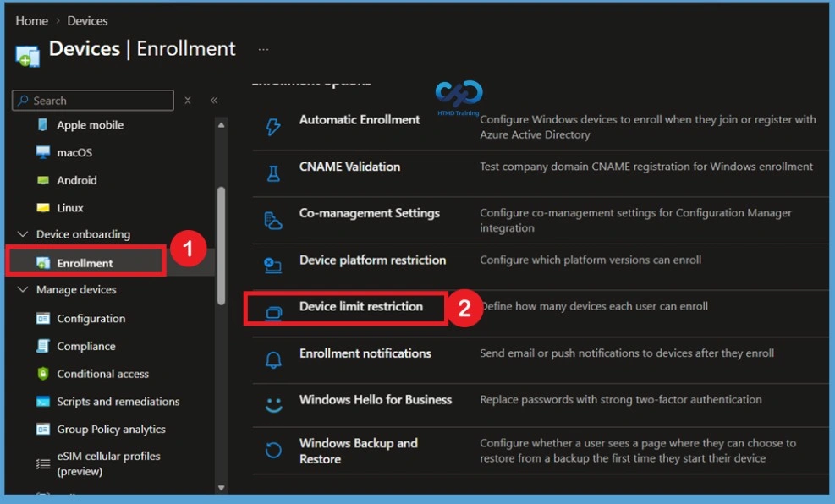
Task: Click the Enrollment notifications bell icon
Action: pyautogui.click(x=273, y=359)
